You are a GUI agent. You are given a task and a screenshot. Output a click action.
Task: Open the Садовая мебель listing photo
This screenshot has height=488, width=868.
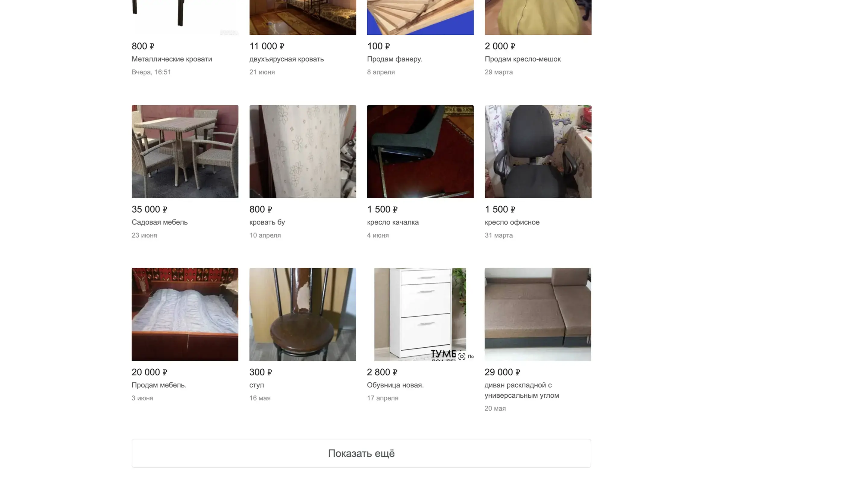(185, 152)
